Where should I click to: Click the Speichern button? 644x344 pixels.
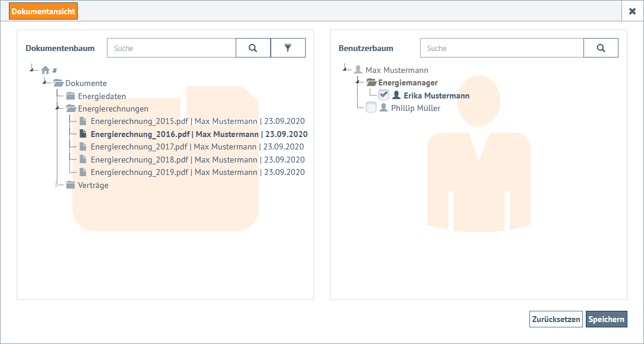tap(606, 319)
